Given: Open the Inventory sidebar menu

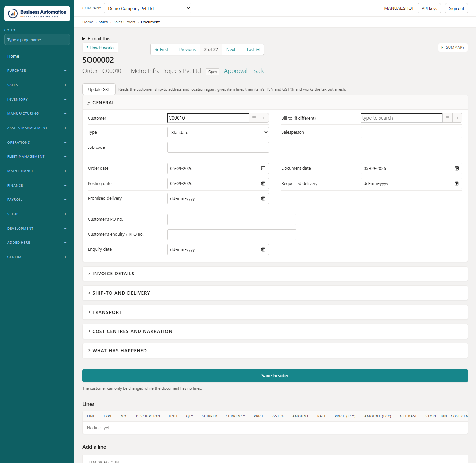Looking at the screenshot, I should tap(37, 100).
